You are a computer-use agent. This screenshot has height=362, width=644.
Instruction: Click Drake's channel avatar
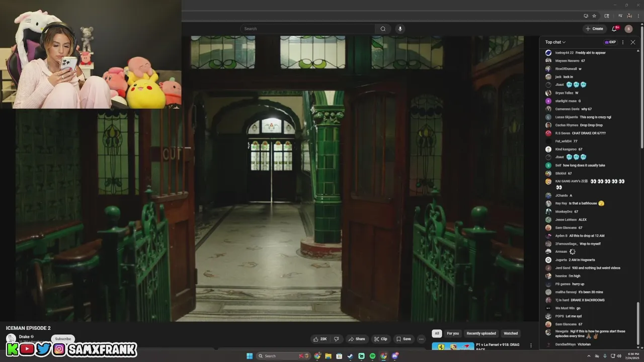pos(11,338)
